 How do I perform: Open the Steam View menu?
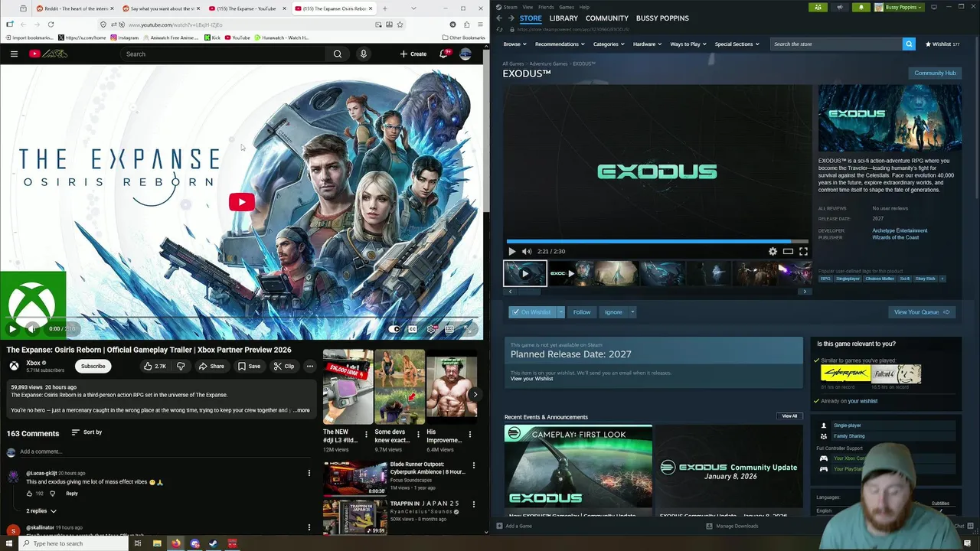tap(528, 7)
